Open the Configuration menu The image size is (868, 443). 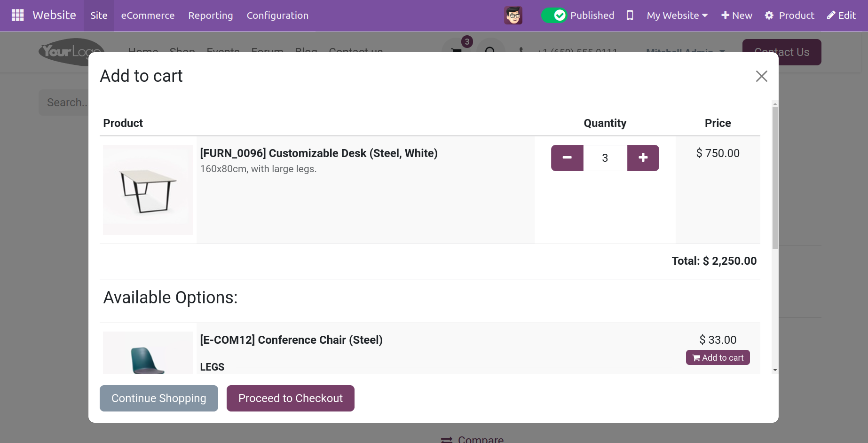(x=277, y=15)
